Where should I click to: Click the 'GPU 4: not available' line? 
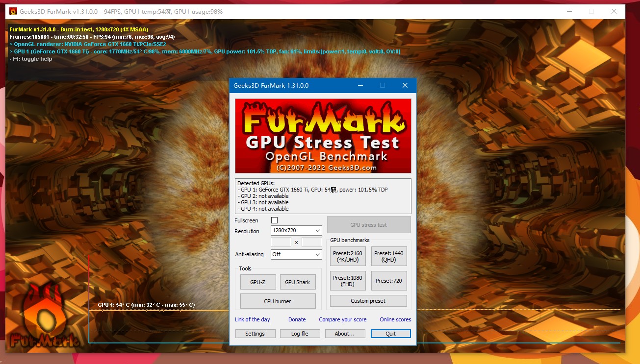point(263,209)
